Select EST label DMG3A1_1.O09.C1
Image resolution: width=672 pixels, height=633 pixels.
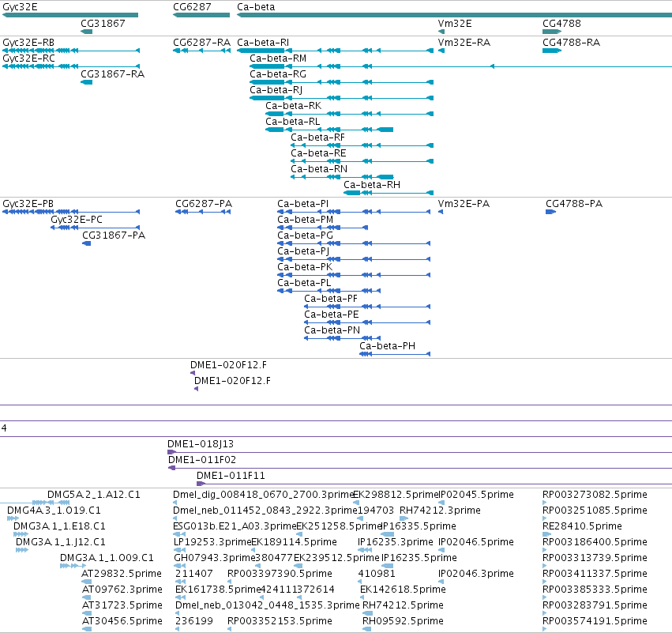(107, 558)
